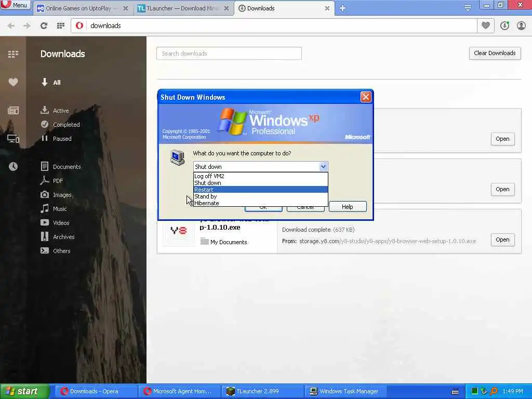Open synced tabs device icon in sidebar
This screenshot has height=399, width=532.
click(13, 138)
